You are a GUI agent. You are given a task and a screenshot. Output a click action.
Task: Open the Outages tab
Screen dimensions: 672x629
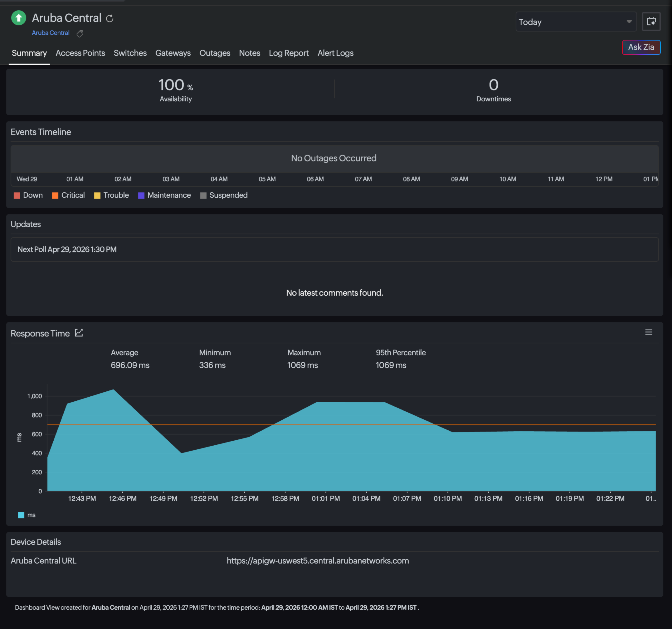(215, 53)
